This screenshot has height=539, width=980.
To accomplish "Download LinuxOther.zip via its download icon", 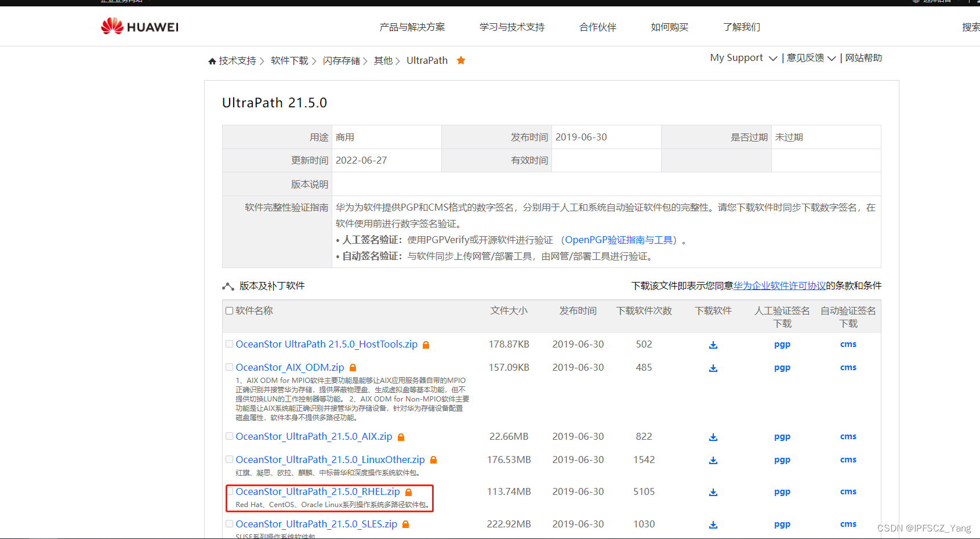I will [713, 460].
